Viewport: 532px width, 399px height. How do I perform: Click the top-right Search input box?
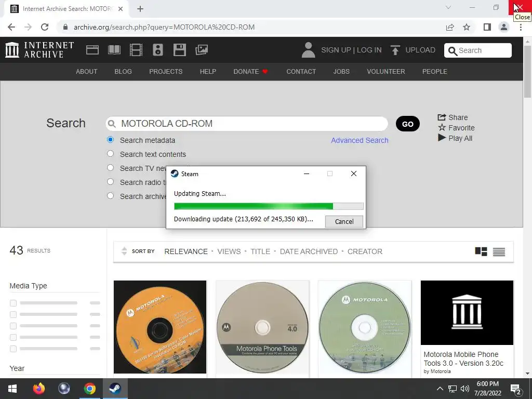(x=478, y=50)
